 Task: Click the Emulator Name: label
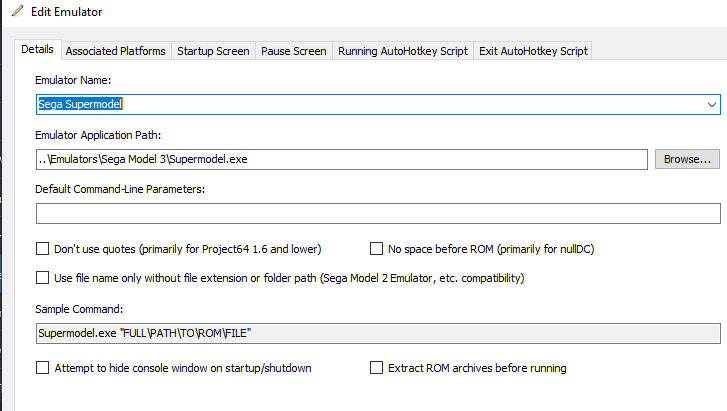(x=73, y=80)
